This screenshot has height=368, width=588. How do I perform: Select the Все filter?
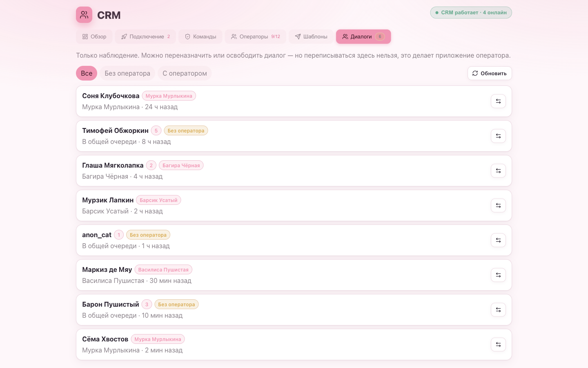(87, 73)
